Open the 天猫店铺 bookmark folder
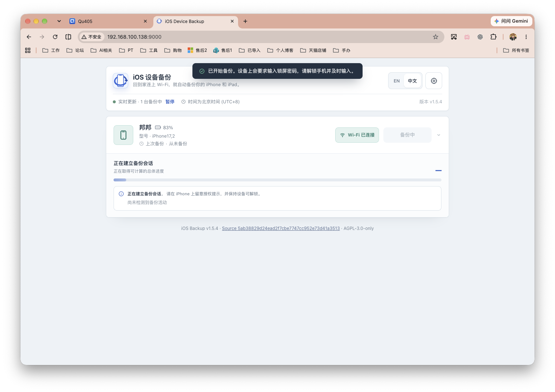This screenshot has height=392, width=555. click(313, 50)
